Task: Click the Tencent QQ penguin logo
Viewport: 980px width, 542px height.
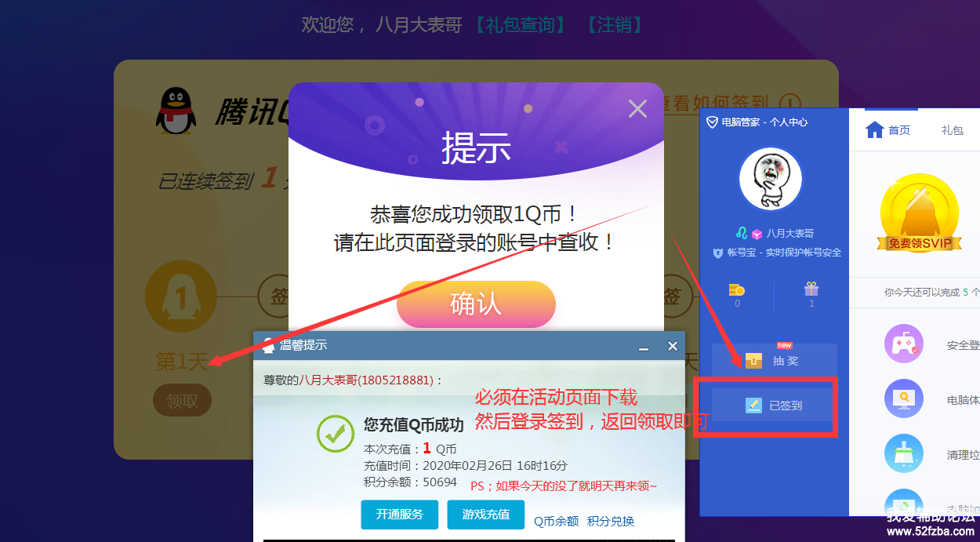Action: 176,110
